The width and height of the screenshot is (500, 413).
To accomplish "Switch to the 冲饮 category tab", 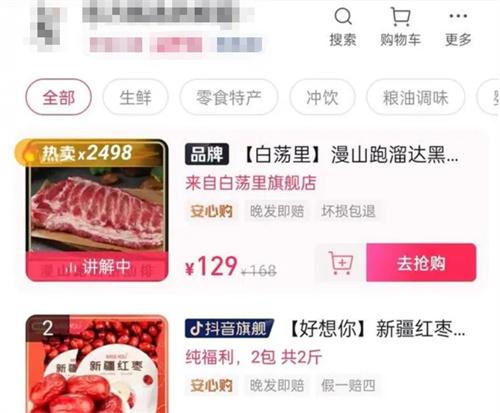I will (322, 97).
